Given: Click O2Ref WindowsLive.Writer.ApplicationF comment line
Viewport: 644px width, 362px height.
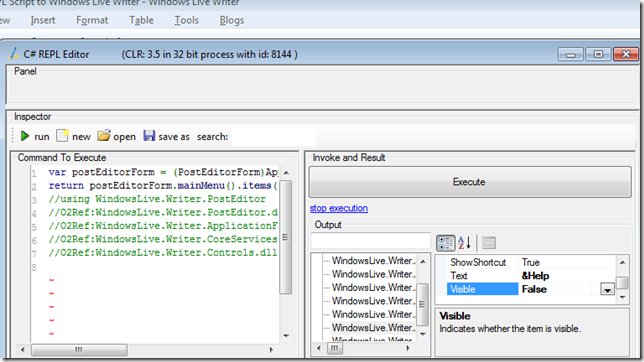Looking at the screenshot, I should coord(163,226).
